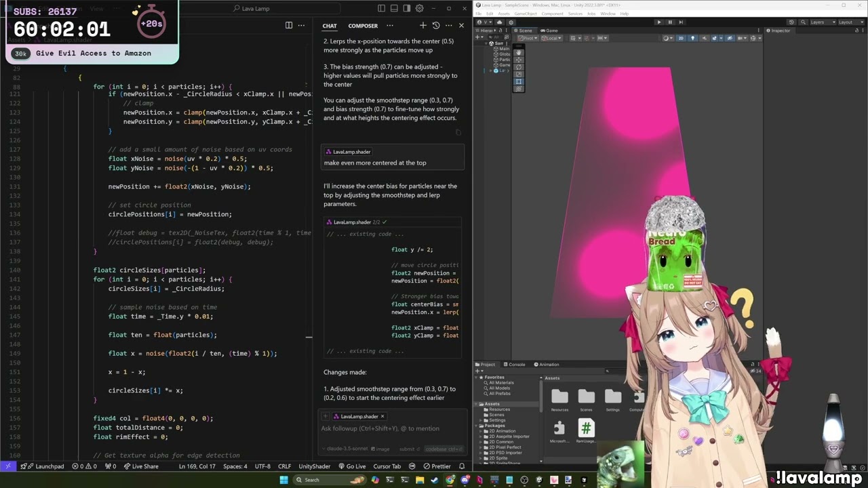Screen dimensions: 868x488
Task: Open notifications bell in Cursor status bar
Action: coord(462,466)
